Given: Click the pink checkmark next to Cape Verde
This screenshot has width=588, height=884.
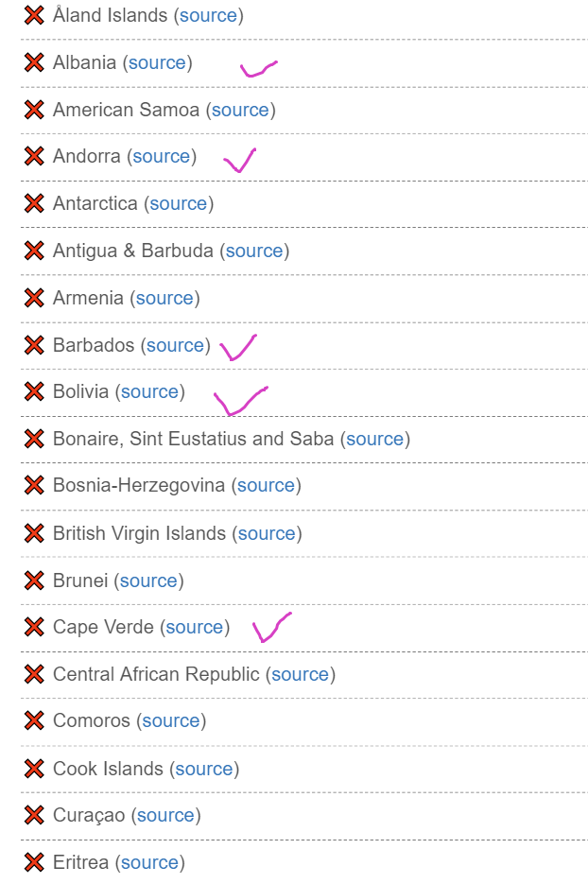Looking at the screenshot, I should [x=271, y=627].
